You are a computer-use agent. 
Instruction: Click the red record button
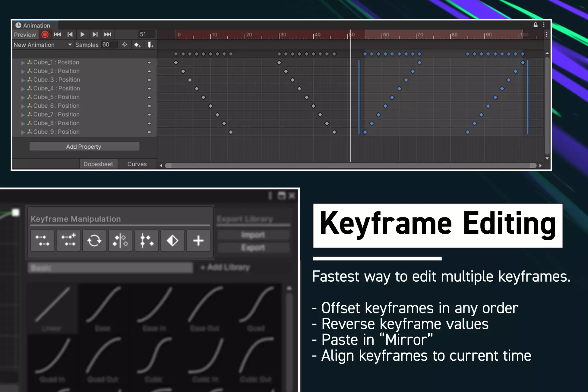coord(45,34)
